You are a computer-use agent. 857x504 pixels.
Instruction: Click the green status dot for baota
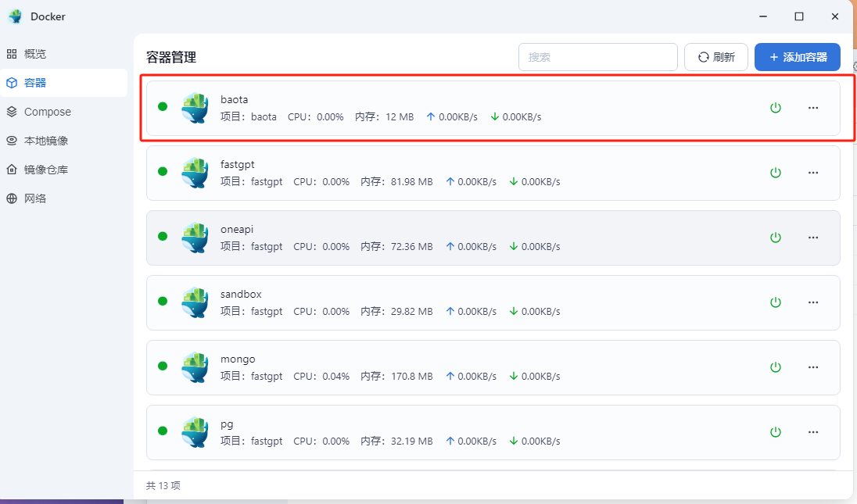[163, 106]
